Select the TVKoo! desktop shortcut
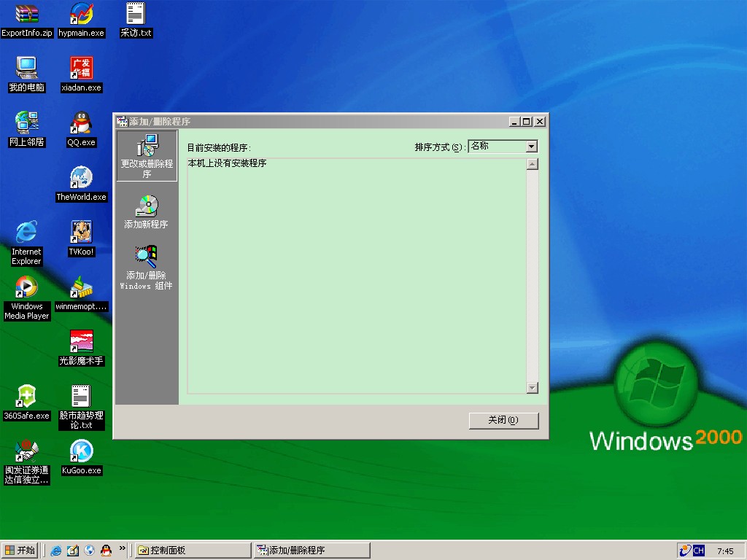The width and height of the screenshot is (747, 560). [82, 238]
